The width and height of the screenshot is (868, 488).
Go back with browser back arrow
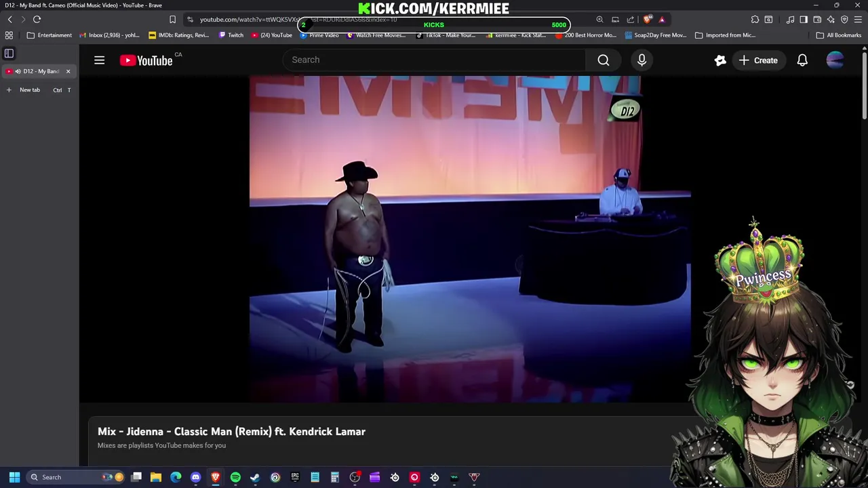point(9,20)
